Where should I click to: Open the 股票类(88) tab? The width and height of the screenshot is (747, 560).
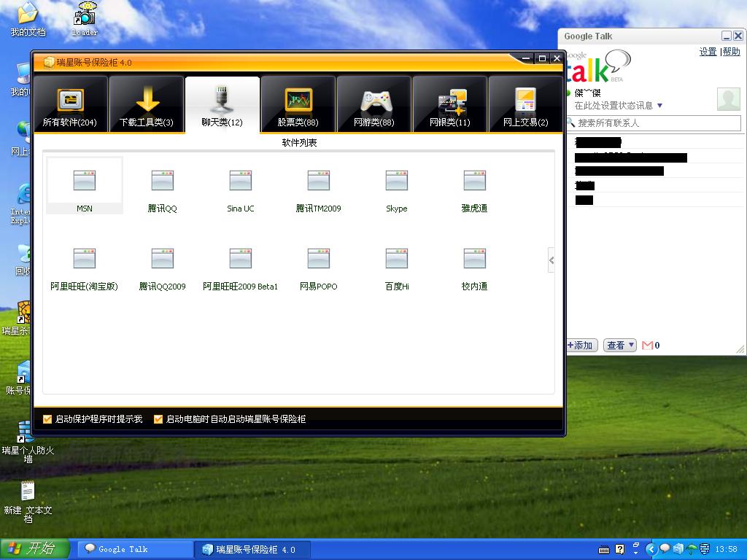298,104
